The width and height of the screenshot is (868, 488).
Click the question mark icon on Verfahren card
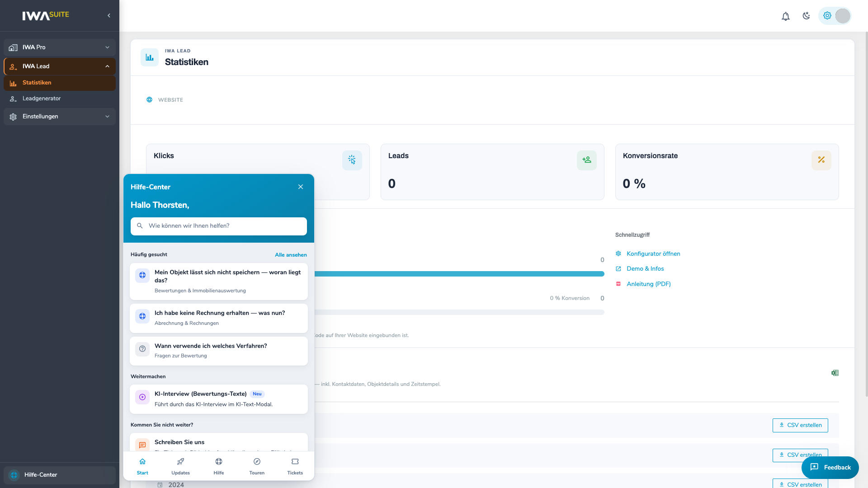tap(142, 349)
